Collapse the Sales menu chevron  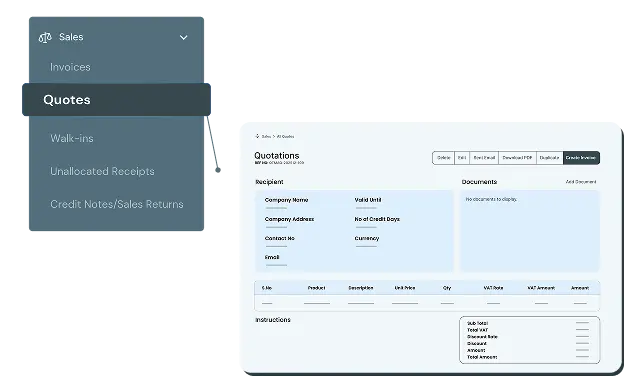pos(183,37)
